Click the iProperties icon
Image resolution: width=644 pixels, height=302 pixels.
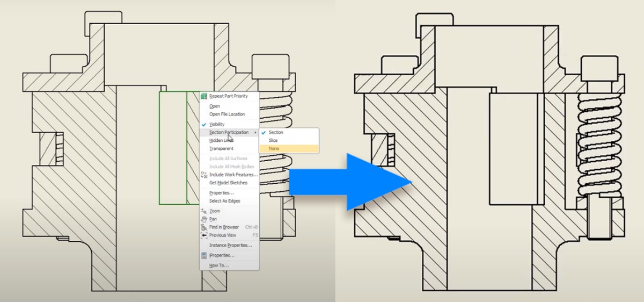pyautogui.click(x=204, y=255)
